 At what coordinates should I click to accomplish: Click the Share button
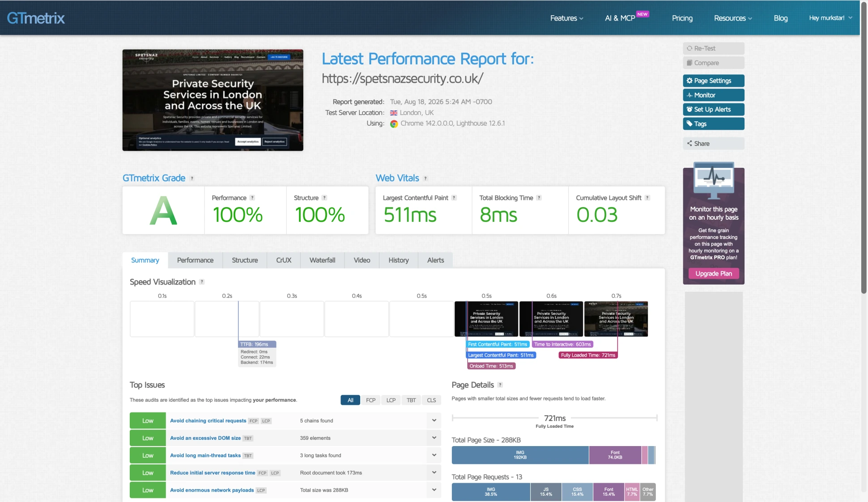click(714, 144)
